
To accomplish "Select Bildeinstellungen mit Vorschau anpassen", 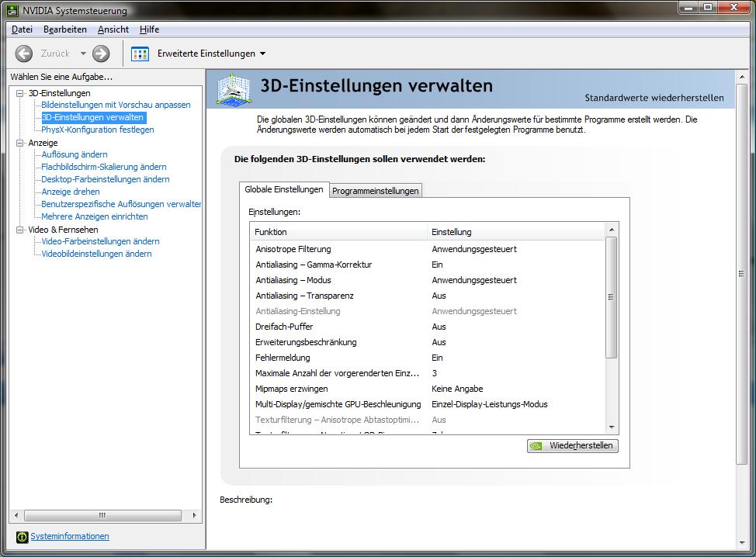I will (116, 105).
